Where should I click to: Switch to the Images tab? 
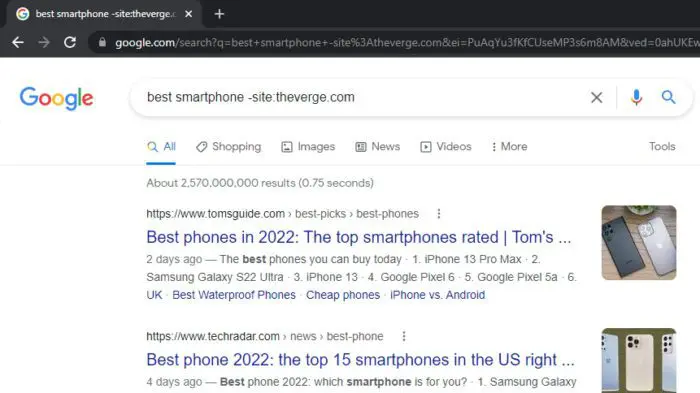point(308,146)
